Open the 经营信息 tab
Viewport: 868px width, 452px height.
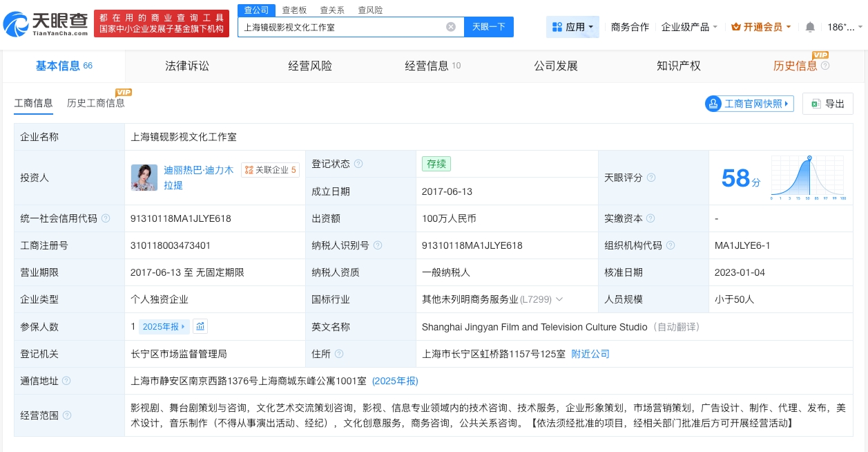point(432,66)
